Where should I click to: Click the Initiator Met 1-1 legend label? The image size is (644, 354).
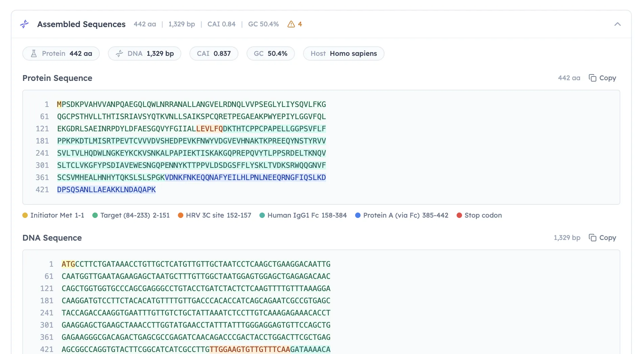click(57, 215)
